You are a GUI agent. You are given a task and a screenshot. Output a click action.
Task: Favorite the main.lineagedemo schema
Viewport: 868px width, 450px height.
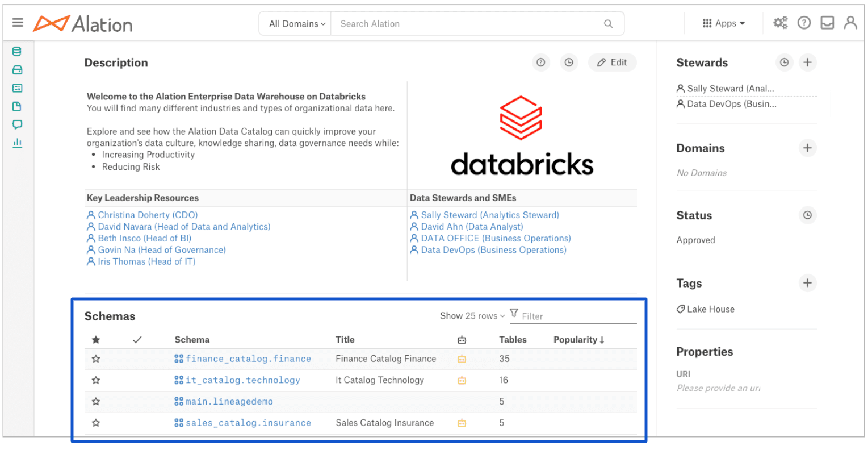[x=95, y=401]
